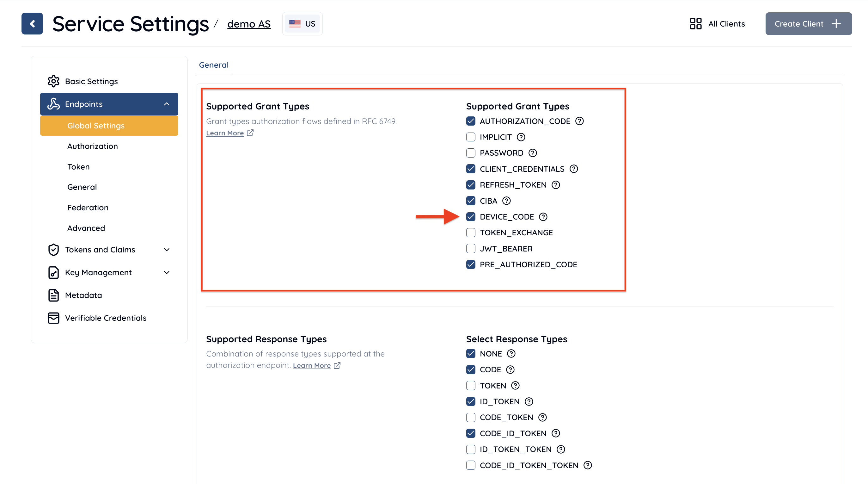Open Basic Settings gear icon
Viewport: 868px width, 484px height.
[53, 81]
